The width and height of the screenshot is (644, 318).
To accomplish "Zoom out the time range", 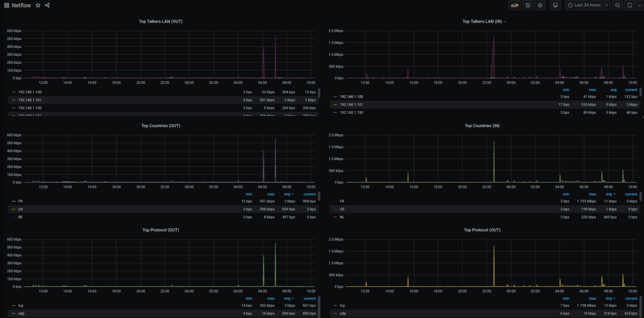I will [617, 5].
